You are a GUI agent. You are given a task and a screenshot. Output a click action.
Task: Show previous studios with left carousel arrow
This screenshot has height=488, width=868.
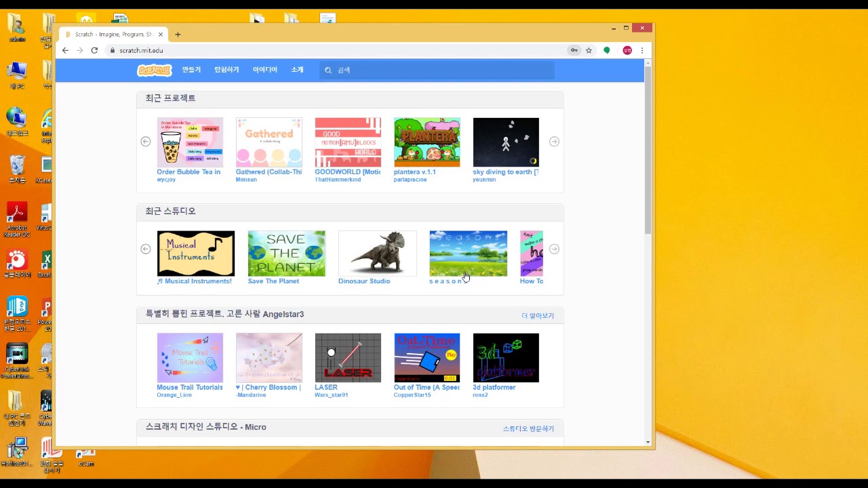tap(145, 249)
